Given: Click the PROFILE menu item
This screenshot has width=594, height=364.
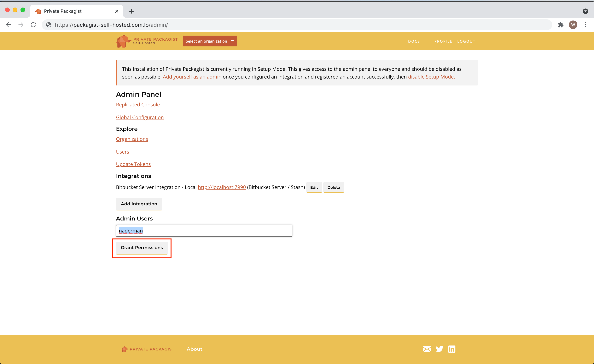Looking at the screenshot, I should coord(443,41).
